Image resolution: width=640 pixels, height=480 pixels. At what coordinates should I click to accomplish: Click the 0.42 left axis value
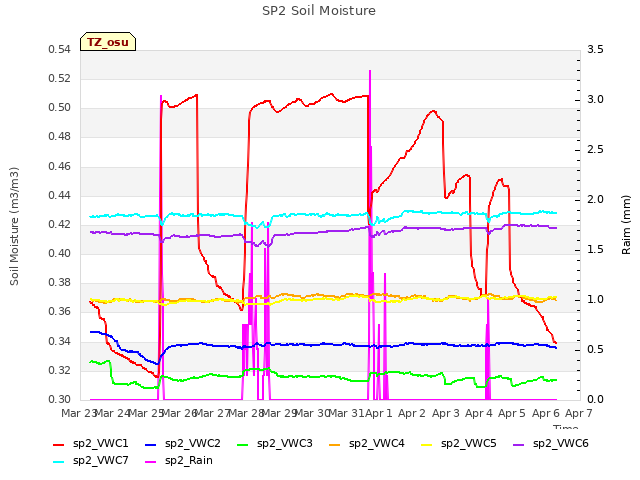pyautogui.click(x=60, y=225)
